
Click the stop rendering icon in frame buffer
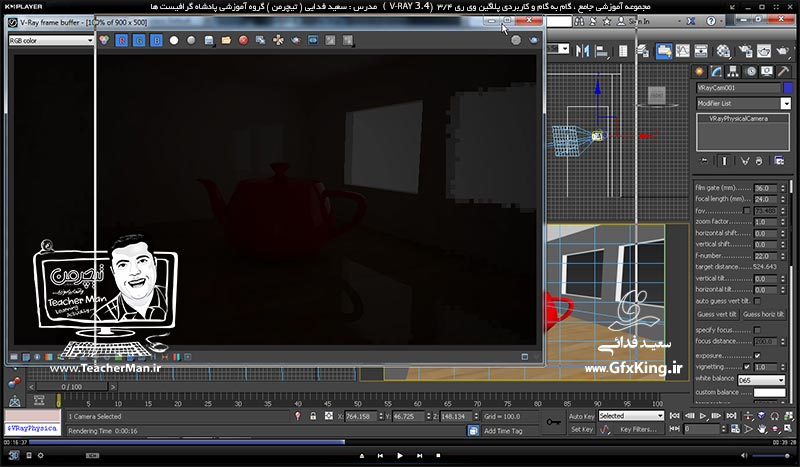click(516, 40)
